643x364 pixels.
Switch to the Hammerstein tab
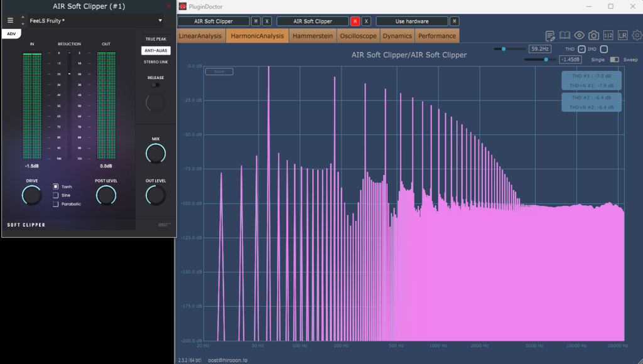pos(313,36)
